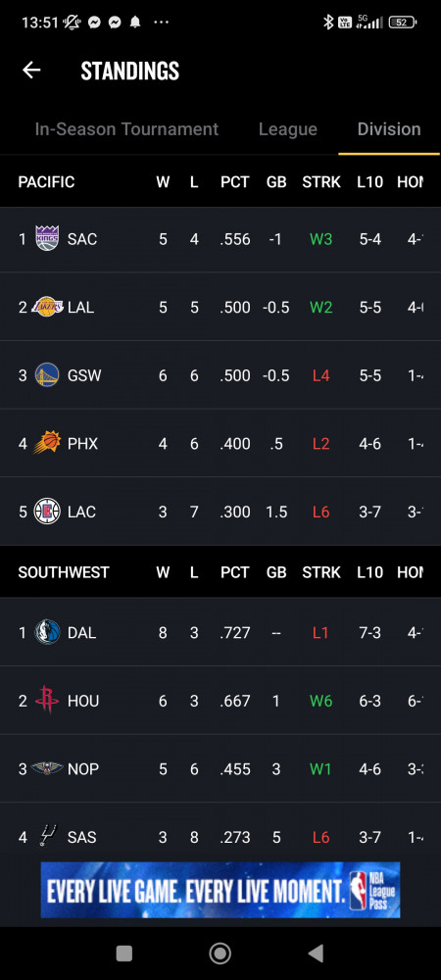Select the Division tab
This screenshot has height=980, width=441.
point(388,129)
